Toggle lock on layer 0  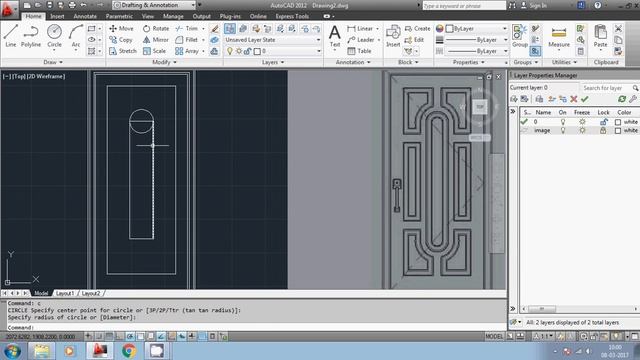[603, 122]
